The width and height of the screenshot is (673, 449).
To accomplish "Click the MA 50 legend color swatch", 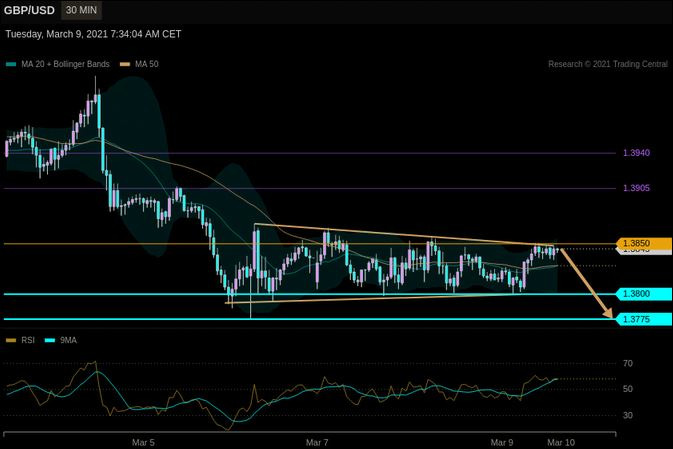I will 124,64.
